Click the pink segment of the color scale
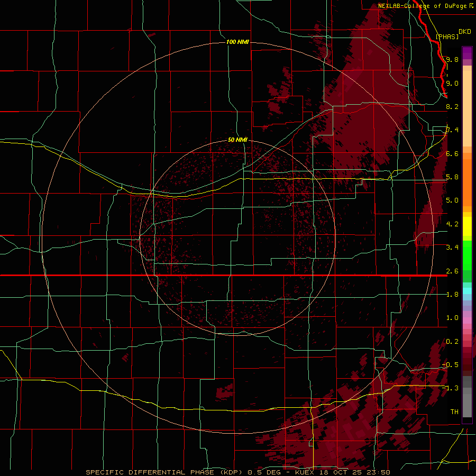This screenshot has width=476, height=476. tap(467, 321)
